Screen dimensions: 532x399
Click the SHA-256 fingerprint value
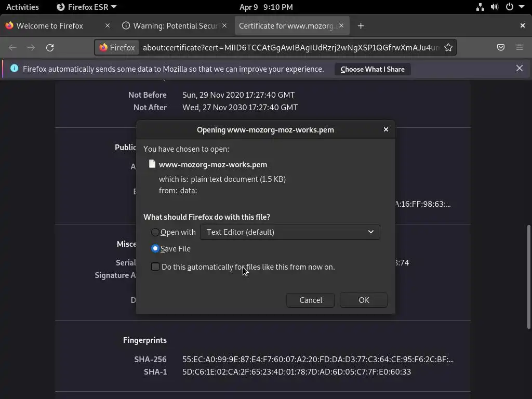[x=317, y=359]
